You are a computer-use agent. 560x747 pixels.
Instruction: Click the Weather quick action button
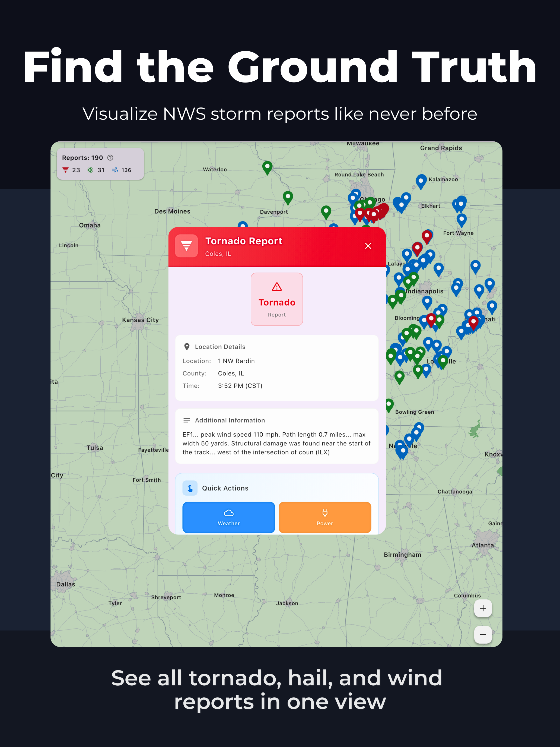point(228,517)
